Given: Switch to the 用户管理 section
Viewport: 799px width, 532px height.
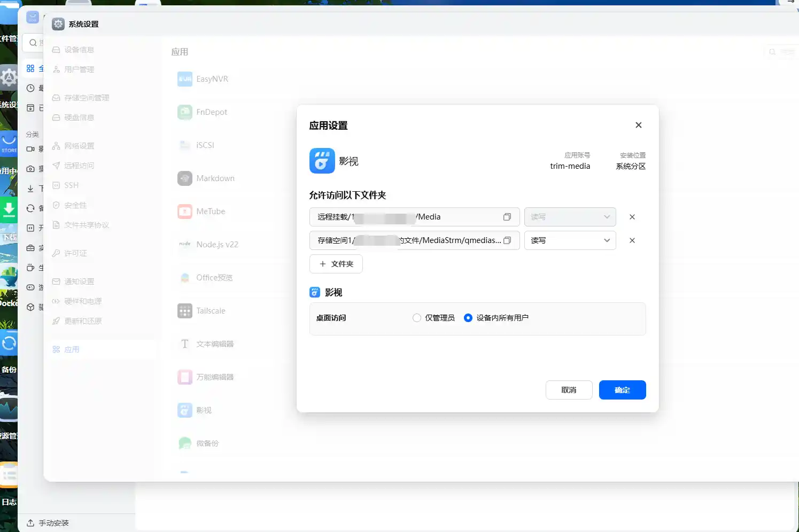Looking at the screenshot, I should 79,69.
